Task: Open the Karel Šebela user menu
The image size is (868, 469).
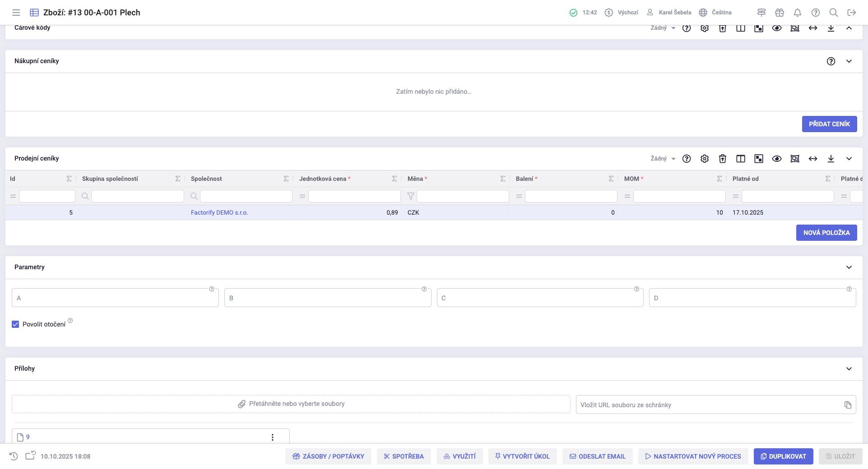Action: (669, 13)
